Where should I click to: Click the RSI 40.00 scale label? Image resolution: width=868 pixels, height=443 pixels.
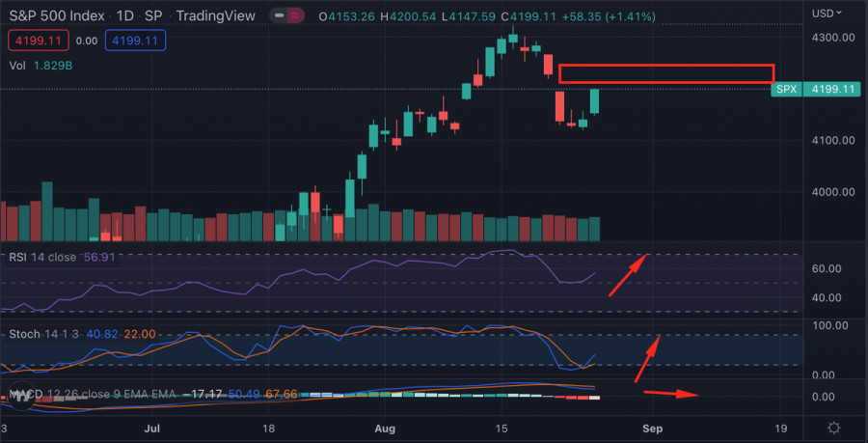pos(826,297)
